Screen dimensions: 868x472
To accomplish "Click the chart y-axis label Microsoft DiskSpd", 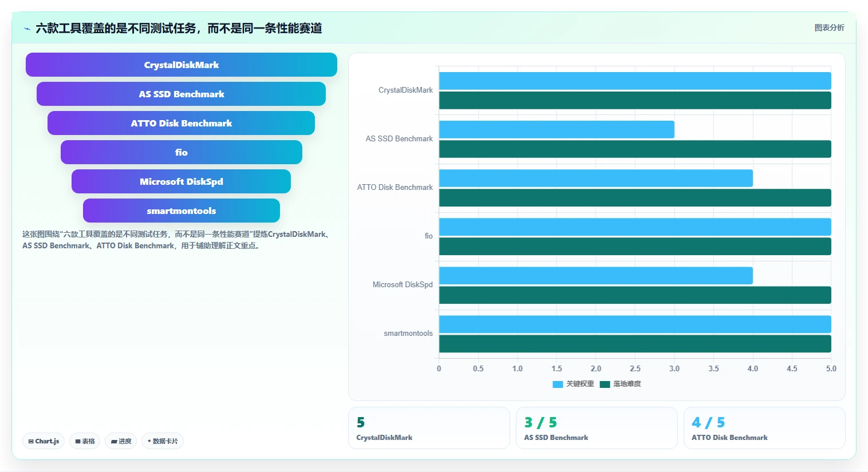I will 403,285.
